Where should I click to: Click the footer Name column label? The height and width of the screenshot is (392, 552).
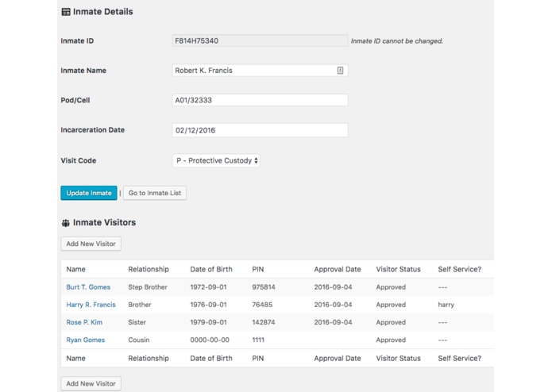click(75, 358)
